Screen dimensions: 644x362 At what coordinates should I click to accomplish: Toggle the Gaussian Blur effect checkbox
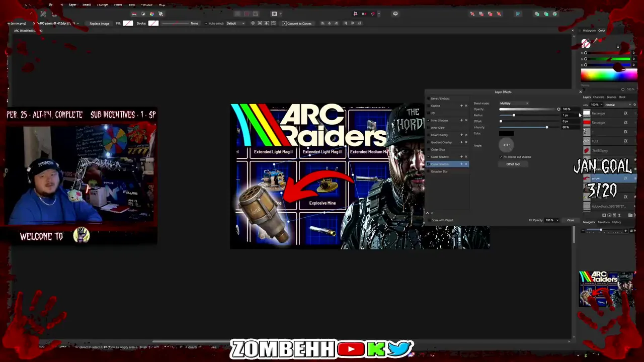tap(428, 171)
